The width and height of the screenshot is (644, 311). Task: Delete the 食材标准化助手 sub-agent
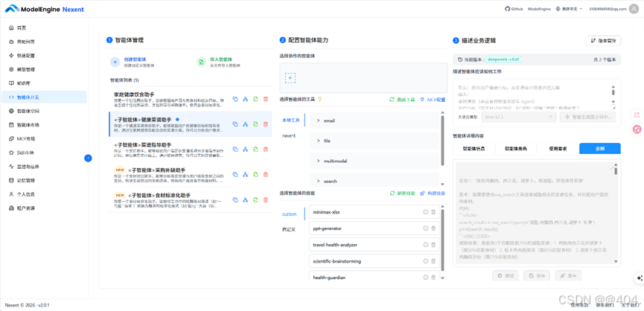[265, 200]
